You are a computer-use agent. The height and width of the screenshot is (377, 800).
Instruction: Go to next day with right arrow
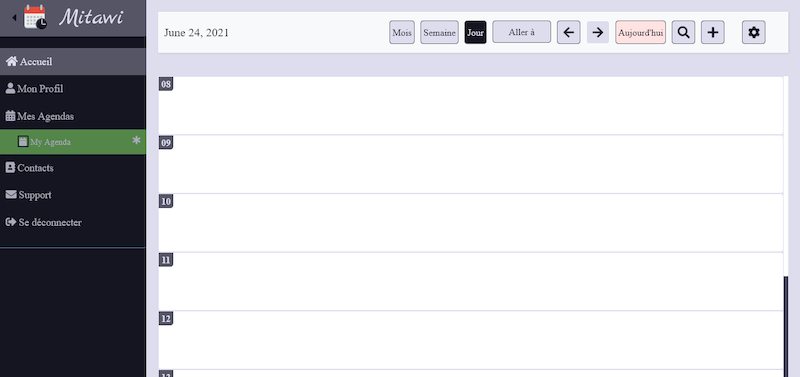point(598,33)
